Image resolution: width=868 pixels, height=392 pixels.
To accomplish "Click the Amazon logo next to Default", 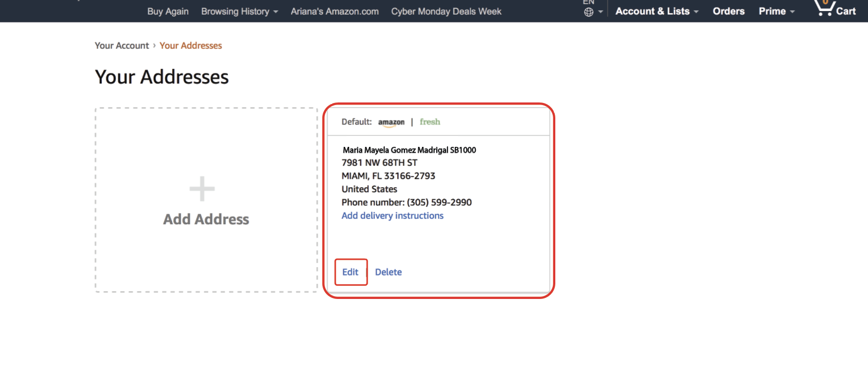I will coord(391,122).
